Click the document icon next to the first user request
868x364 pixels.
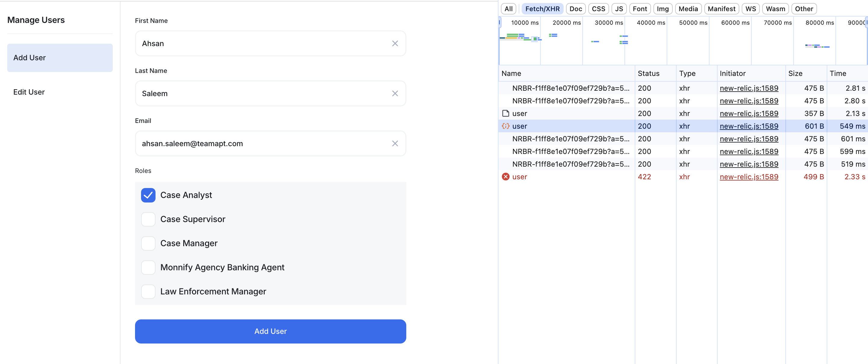(505, 114)
